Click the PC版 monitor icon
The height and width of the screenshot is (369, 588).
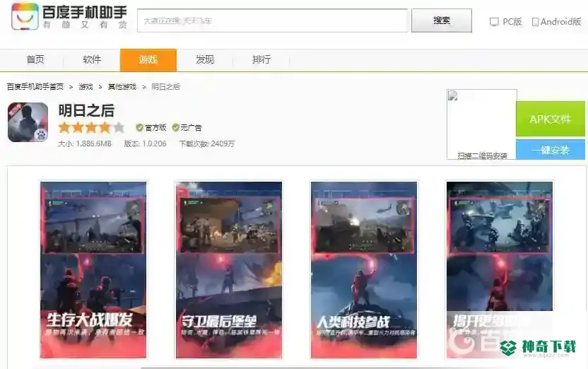point(494,22)
